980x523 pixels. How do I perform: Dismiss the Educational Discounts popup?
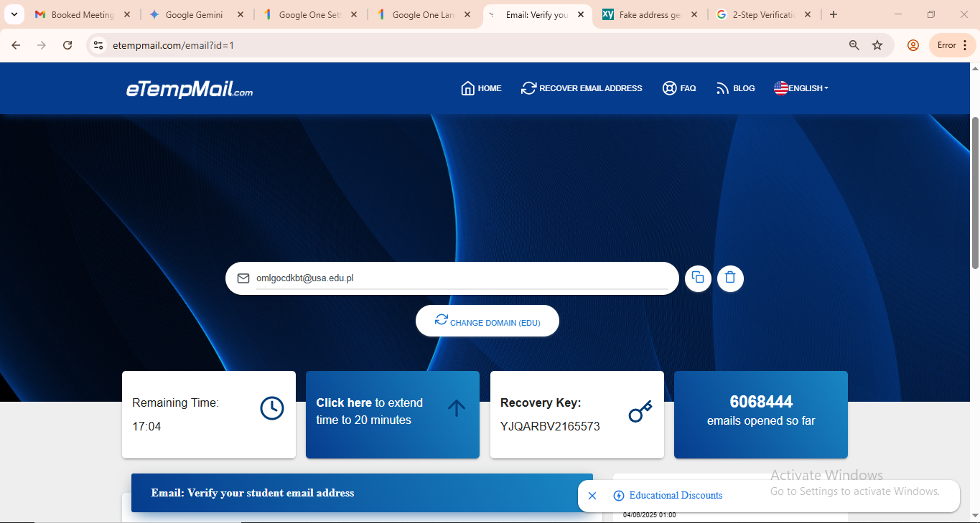pos(592,496)
